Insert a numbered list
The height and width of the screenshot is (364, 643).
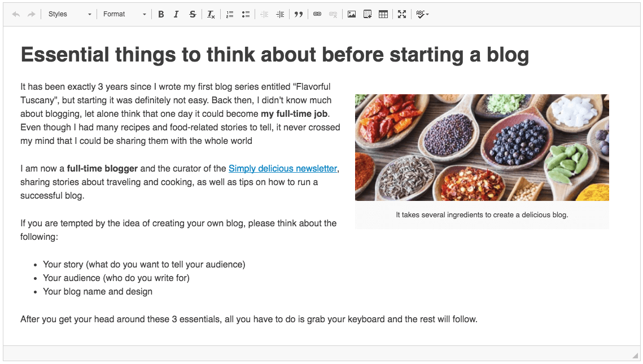click(x=230, y=14)
